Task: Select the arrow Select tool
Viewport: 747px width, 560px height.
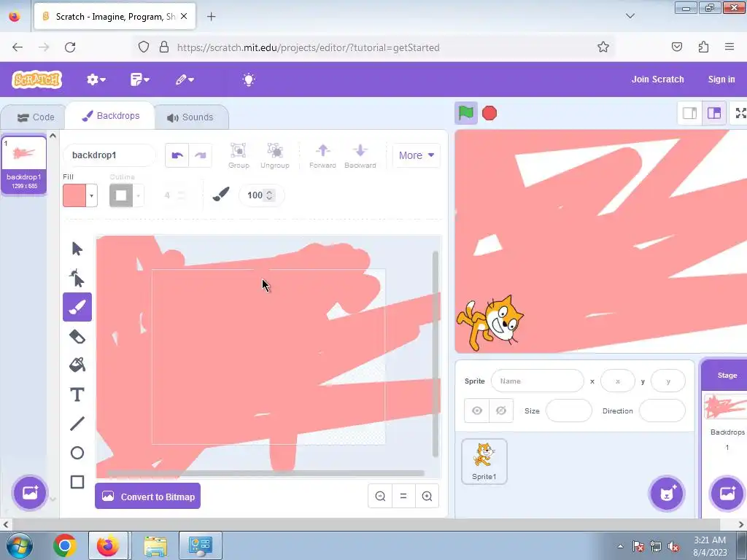Action: tap(77, 249)
